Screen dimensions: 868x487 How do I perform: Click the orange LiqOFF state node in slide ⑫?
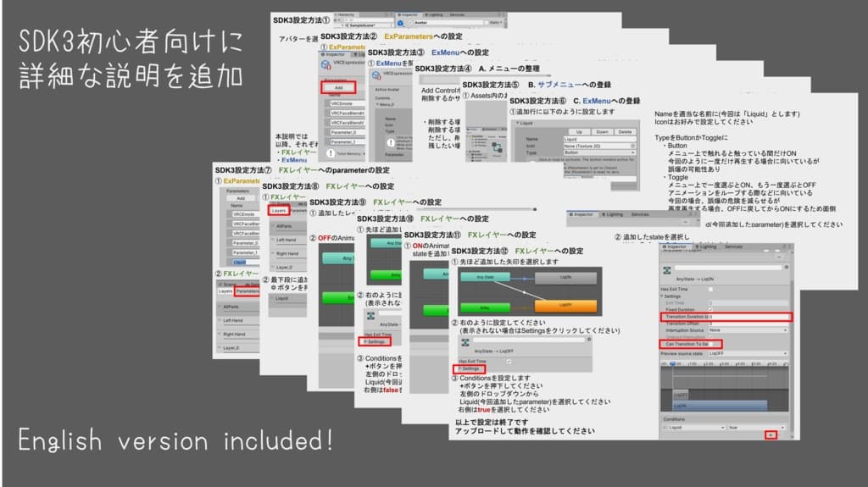click(565, 305)
